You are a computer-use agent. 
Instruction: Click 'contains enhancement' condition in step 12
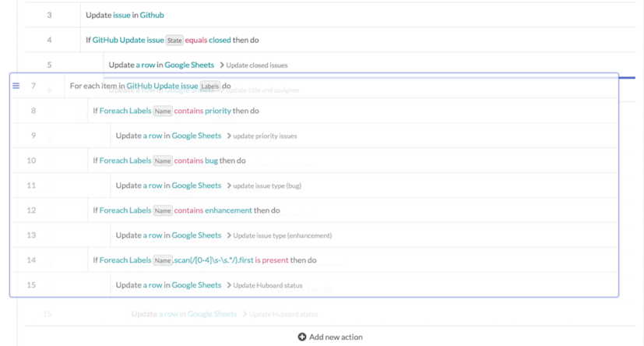click(x=213, y=210)
